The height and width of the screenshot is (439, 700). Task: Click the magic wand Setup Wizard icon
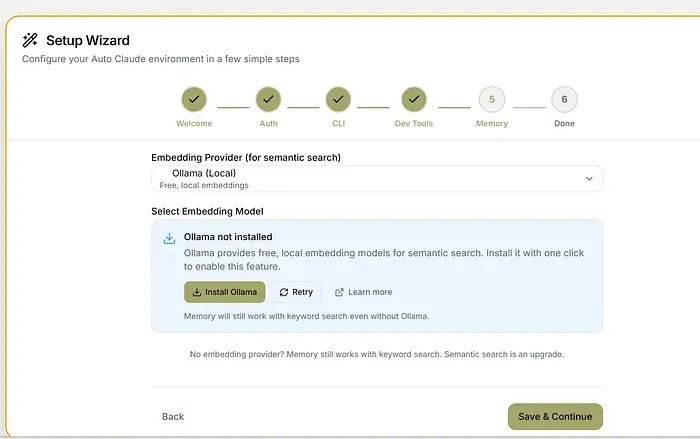point(30,40)
